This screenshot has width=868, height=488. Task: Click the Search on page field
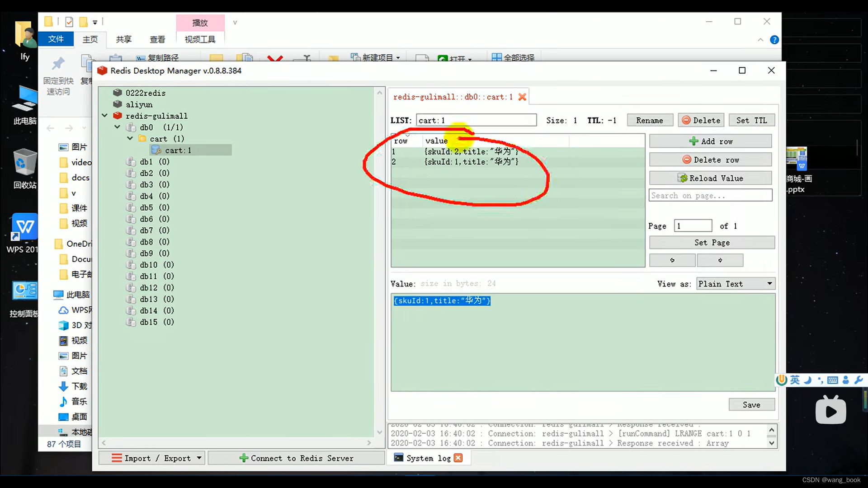click(711, 195)
